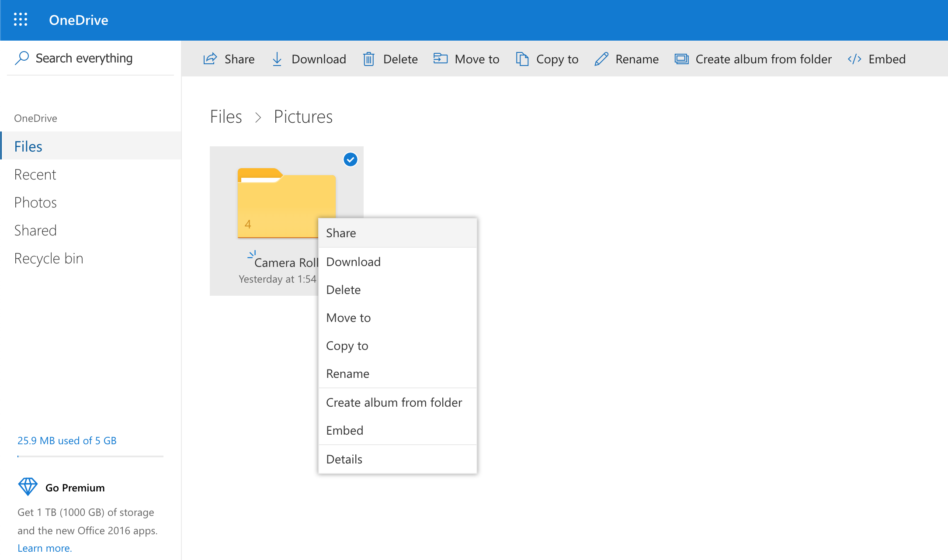The image size is (948, 560).
Task: Click Create album from folder toolbar label
Action: [x=764, y=59]
